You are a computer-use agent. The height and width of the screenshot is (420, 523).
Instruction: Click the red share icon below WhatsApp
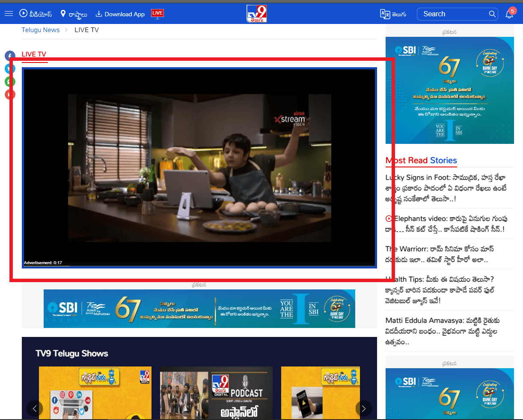pyautogui.click(x=10, y=94)
